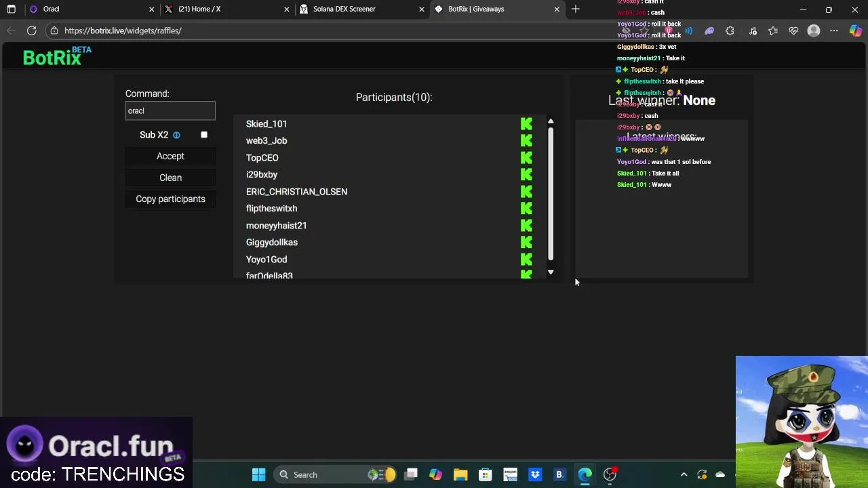Click Copy participants button
Viewport: 868px width, 488px height.
point(170,199)
